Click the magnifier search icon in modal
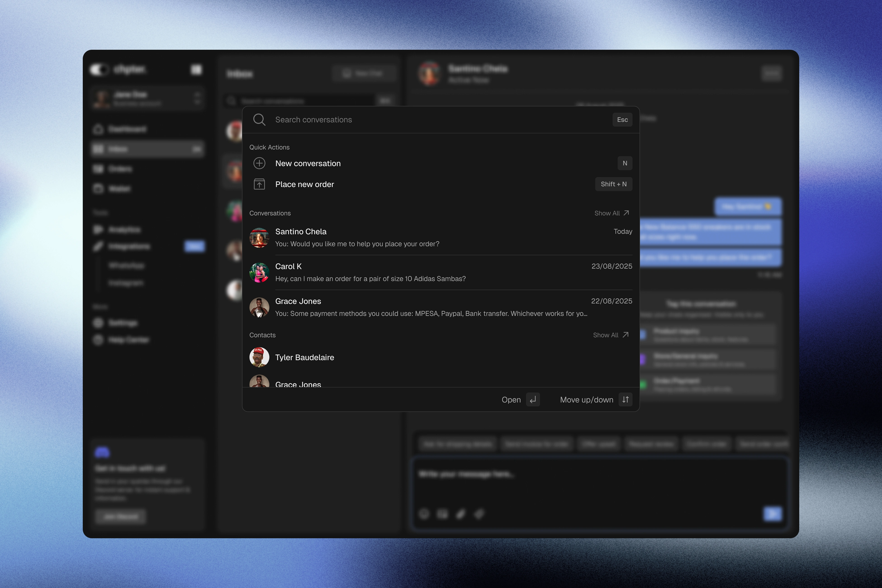The image size is (882, 588). click(x=259, y=120)
